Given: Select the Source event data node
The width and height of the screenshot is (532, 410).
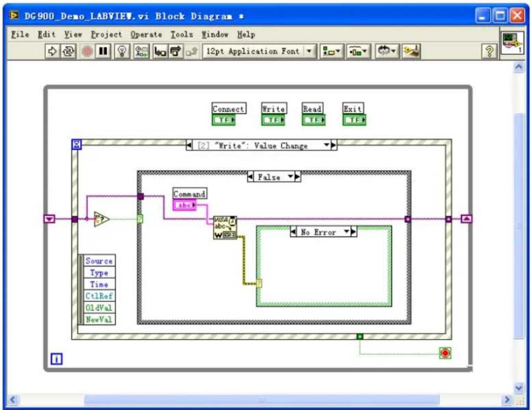Looking at the screenshot, I should [99, 261].
